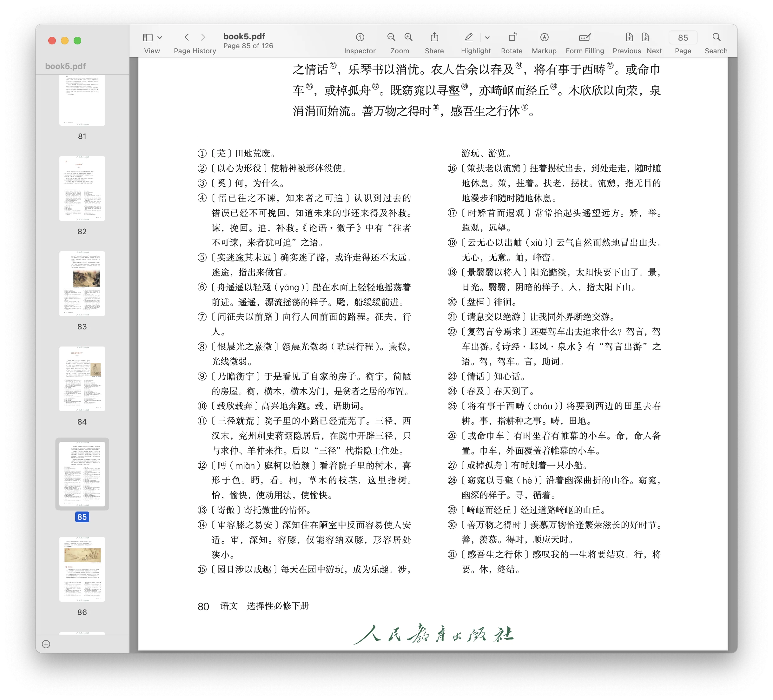The image size is (773, 700).
Task: Activate Form Filling mode
Action: point(585,37)
